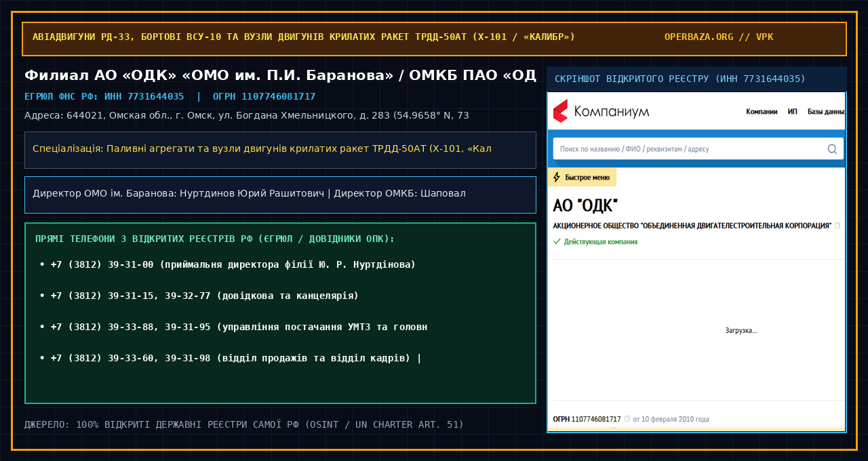
Task: Click the ДЖЕРЕЛО source line at the bottom
Action: point(244,424)
